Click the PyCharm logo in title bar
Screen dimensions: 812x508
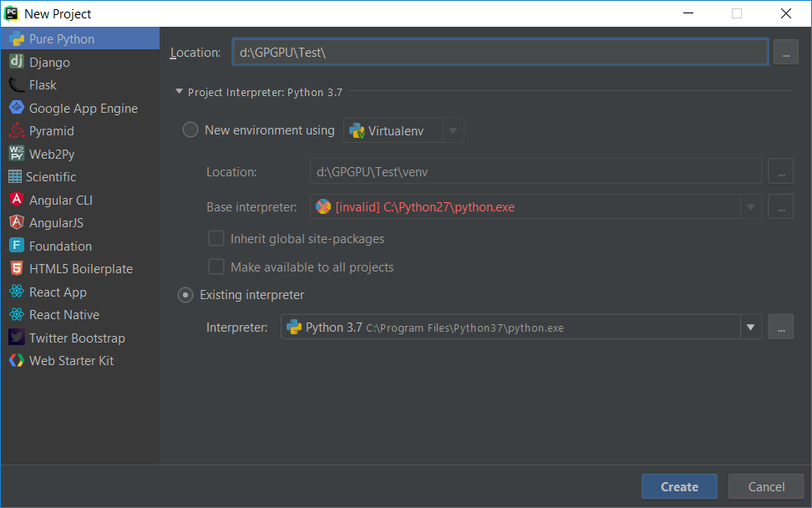coord(12,13)
